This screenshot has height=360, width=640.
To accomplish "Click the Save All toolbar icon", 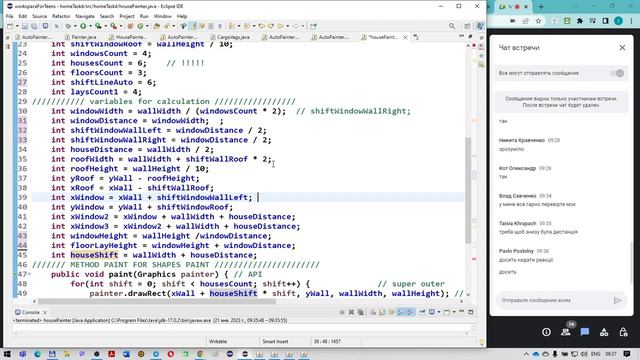I will (x=34, y=26).
